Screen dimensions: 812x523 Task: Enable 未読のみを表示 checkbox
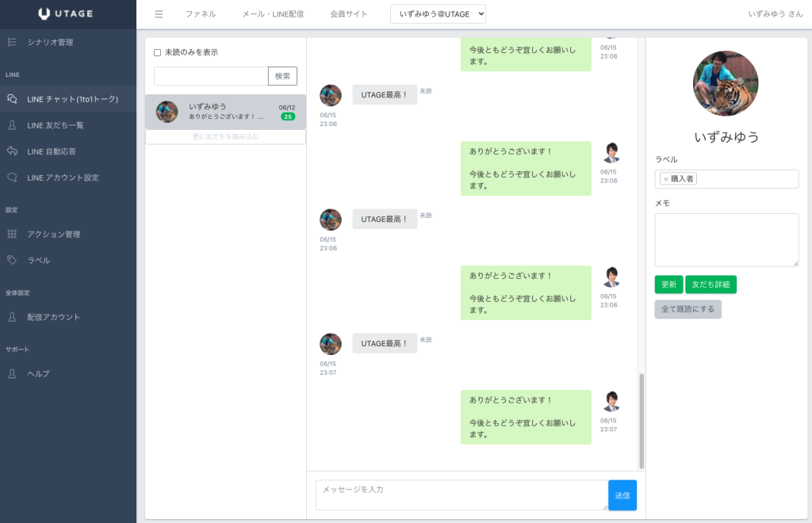tap(157, 52)
